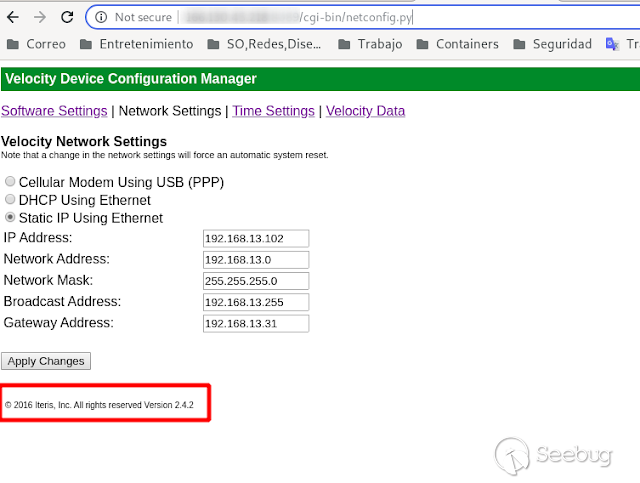Click the Velocity Network Settings heading
This screenshot has width=640, height=483.
tap(84, 141)
